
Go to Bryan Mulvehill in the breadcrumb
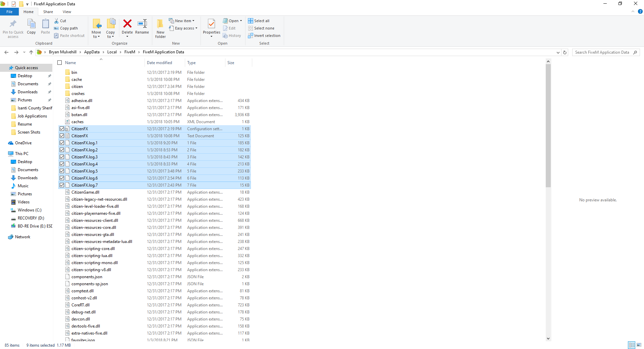pos(63,52)
